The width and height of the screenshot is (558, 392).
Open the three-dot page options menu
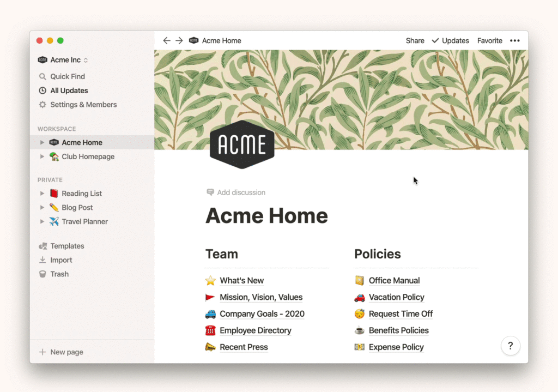(514, 40)
